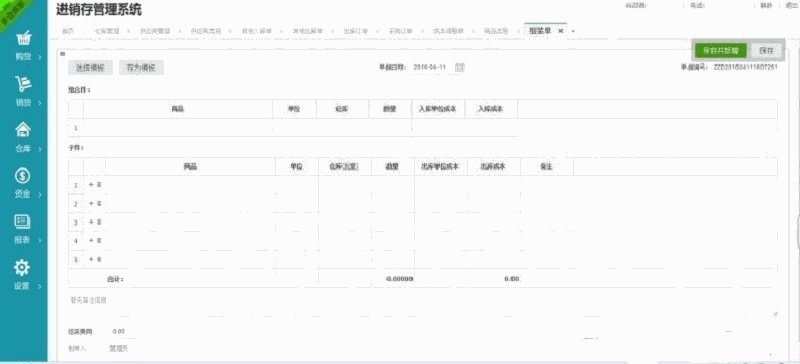Add a row using plus icon in 子件 row 3
800x364 pixels.
point(91,222)
